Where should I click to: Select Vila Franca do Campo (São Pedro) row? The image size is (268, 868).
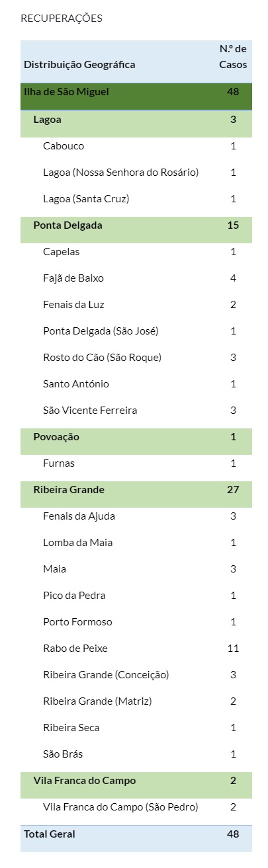pyautogui.click(x=136, y=807)
